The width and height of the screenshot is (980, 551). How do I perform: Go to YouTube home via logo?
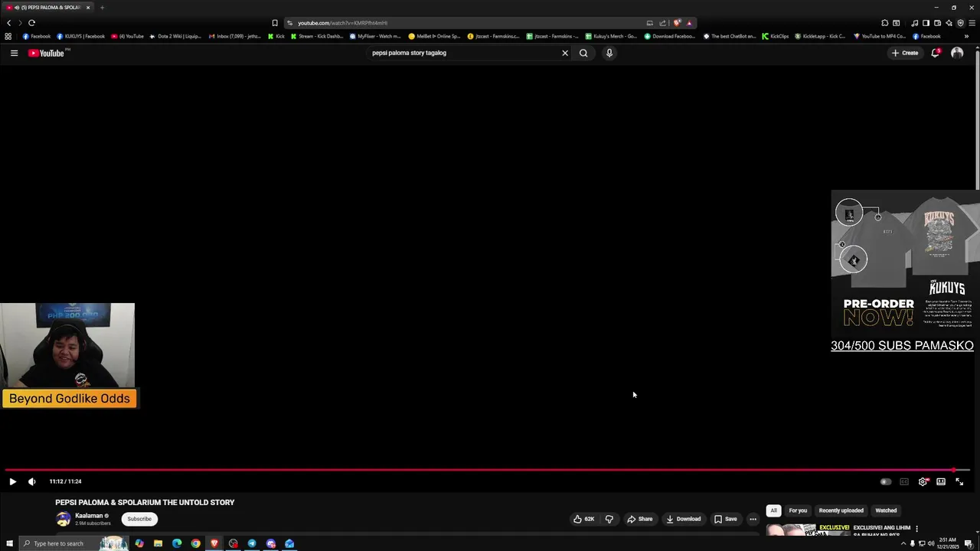click(x=46, y=53)
